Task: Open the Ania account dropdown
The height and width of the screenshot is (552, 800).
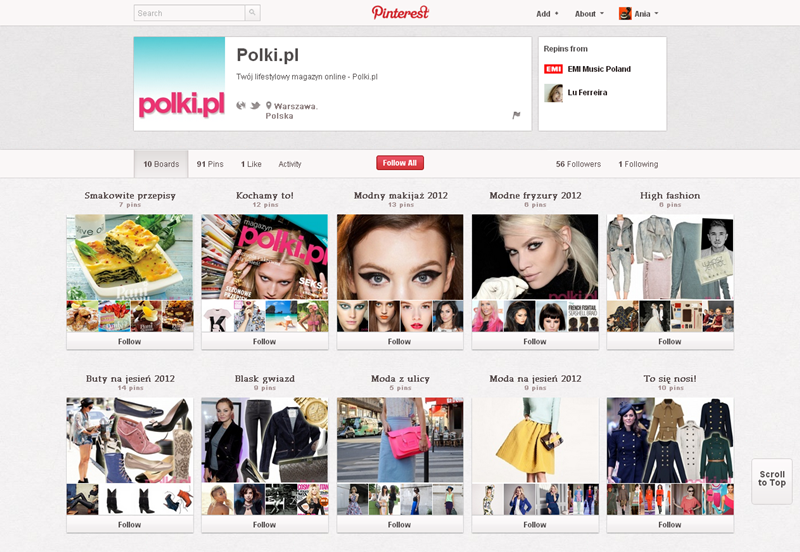Action: click(x=639, y=14)
